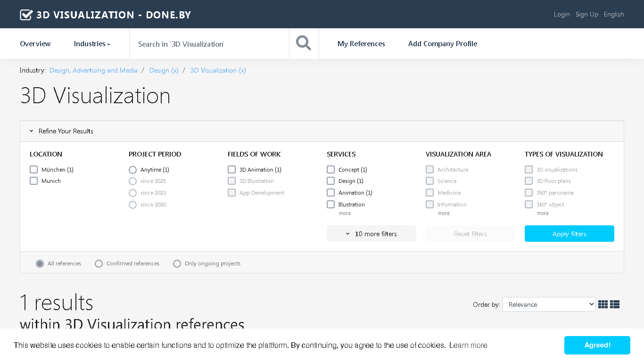The image size is (644, 362).
Task: Select the 'since 2025' project period
Action: [x=132, y=181]
